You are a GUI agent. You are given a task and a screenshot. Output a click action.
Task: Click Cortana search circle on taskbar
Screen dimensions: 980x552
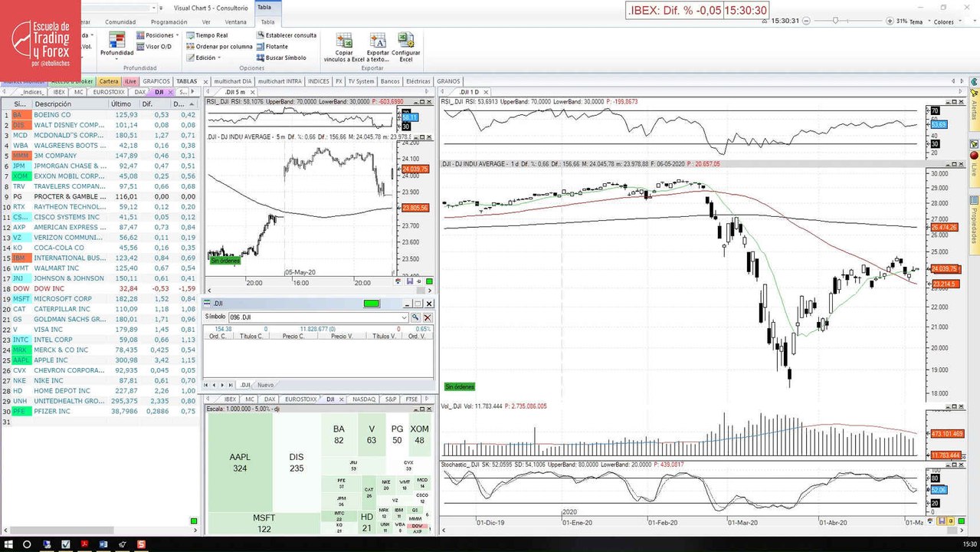coord(27,544)
